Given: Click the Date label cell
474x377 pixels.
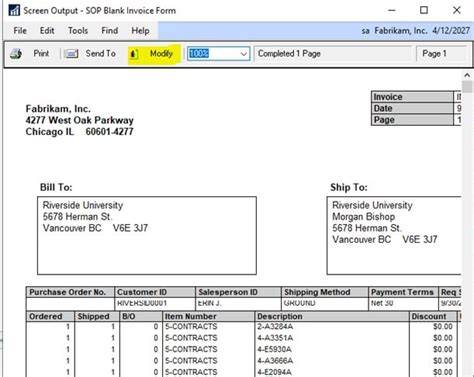Looking at the screenshot, I should pos(413,108).
